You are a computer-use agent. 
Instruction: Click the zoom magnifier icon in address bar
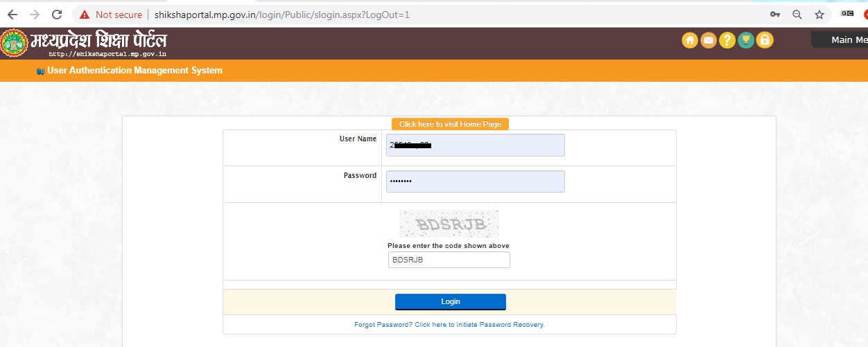click(797, 14)
